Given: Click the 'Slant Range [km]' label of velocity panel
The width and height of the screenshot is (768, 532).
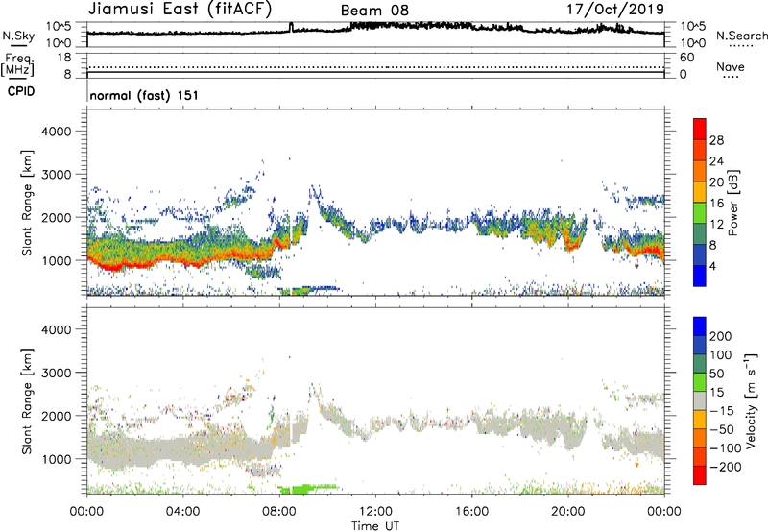Looking at the screenshot, I should 27,400.
